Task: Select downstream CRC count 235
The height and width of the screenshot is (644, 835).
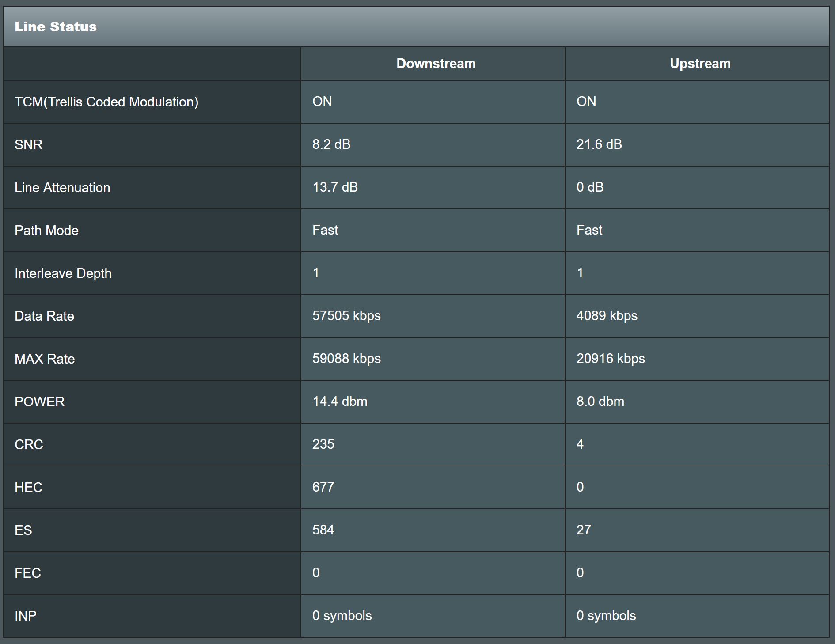Action: point(323,444)
